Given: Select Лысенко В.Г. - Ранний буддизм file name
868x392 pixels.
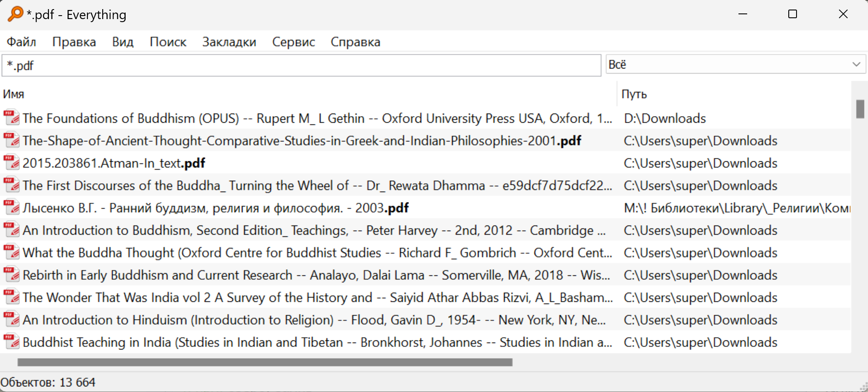Looking at the screenshot, I should [216, 208].
